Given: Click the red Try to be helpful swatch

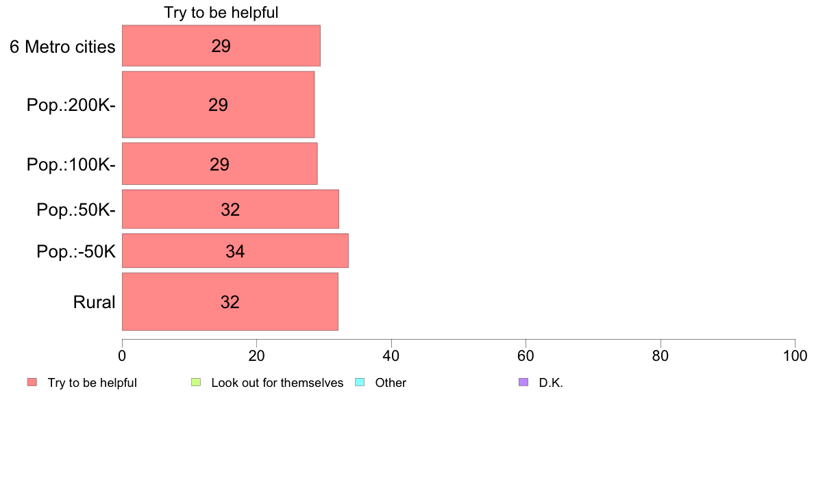Looking at the screenshot, I should coord(32,382).
